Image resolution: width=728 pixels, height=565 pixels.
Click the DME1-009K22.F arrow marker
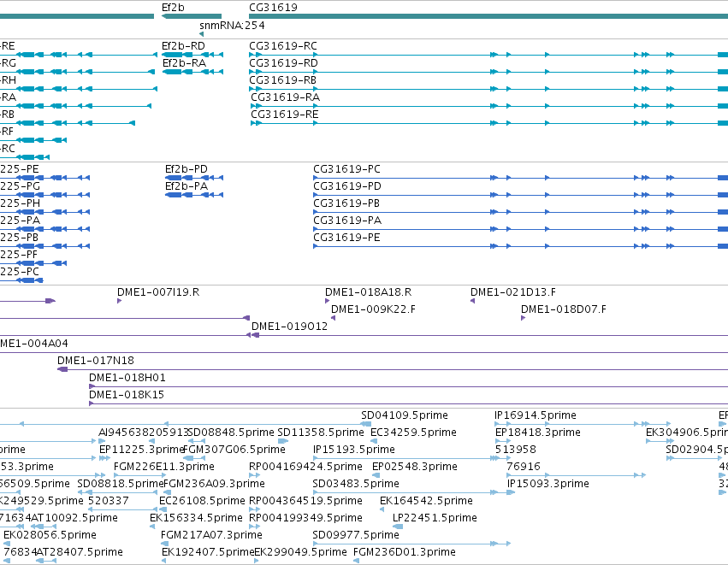334,318
